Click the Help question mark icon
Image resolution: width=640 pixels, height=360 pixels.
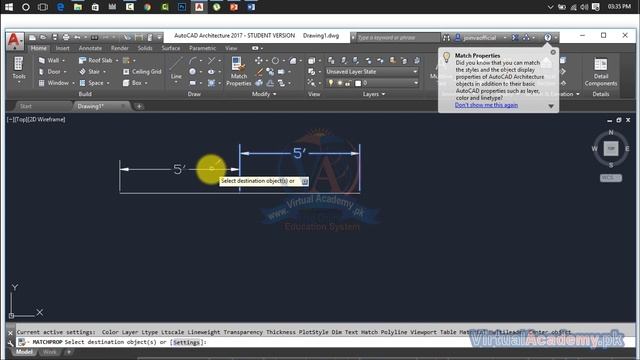tap(548, 38)
